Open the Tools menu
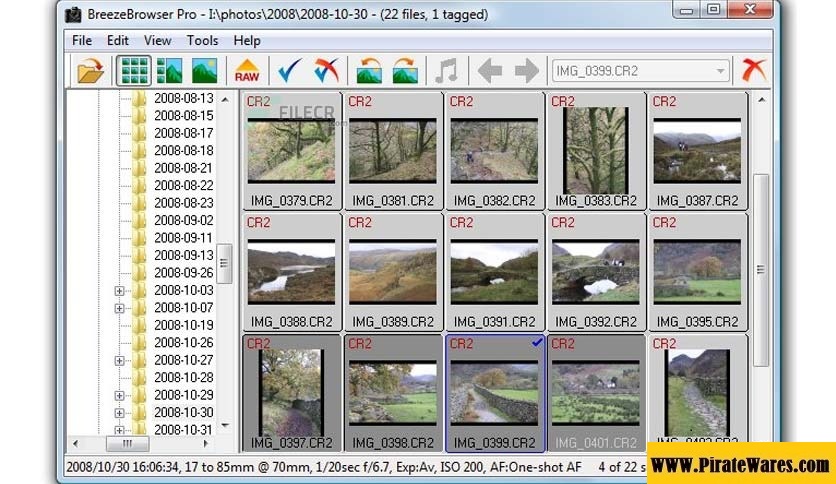Screen dimensions: 836x484 pos(202,41)
